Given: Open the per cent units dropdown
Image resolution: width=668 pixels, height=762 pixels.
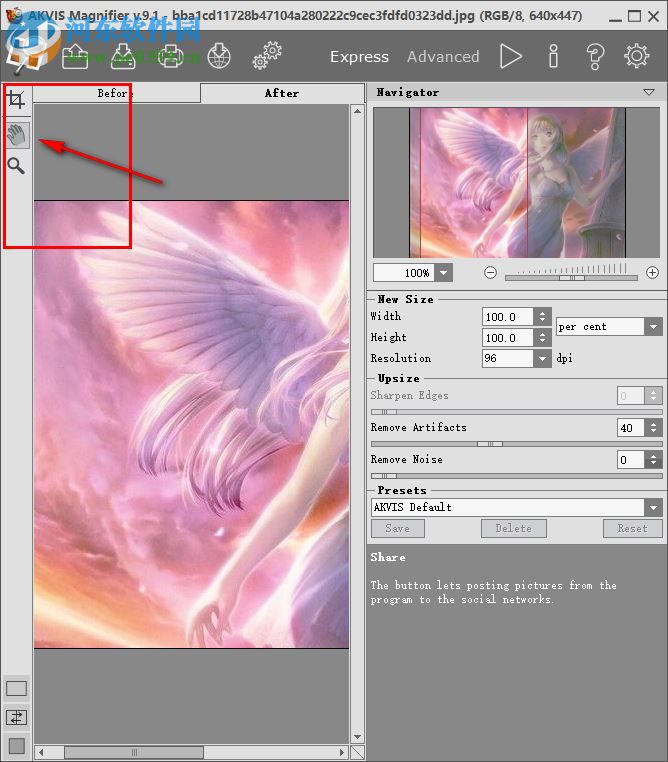Looking at the screenshot, I should click(x=653, y=327).
